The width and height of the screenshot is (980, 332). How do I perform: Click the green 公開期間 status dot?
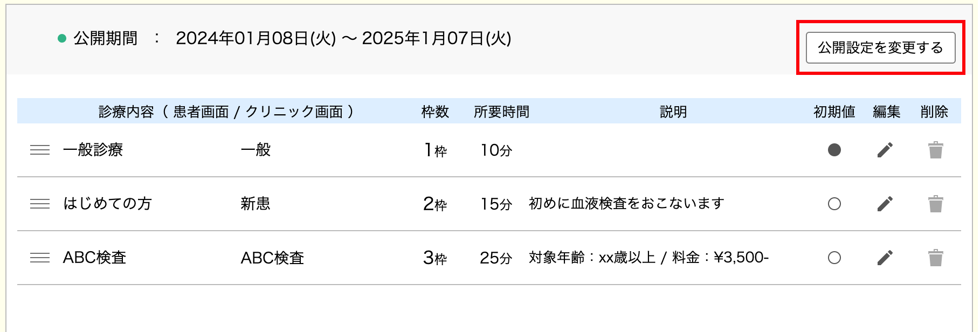[x=62, y=38]
